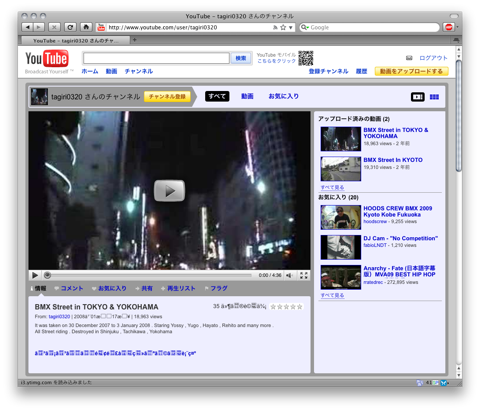Toggle fullscreen video icon

coord(304,275)
